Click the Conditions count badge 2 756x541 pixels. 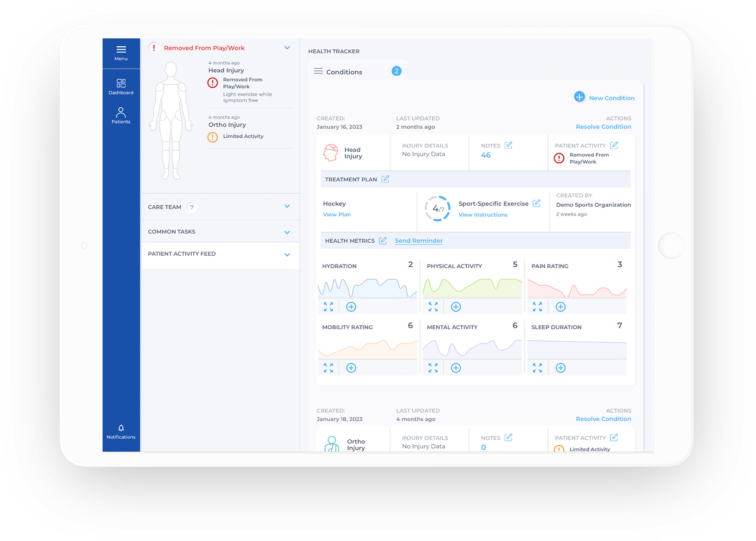click(x=396, y=71)
